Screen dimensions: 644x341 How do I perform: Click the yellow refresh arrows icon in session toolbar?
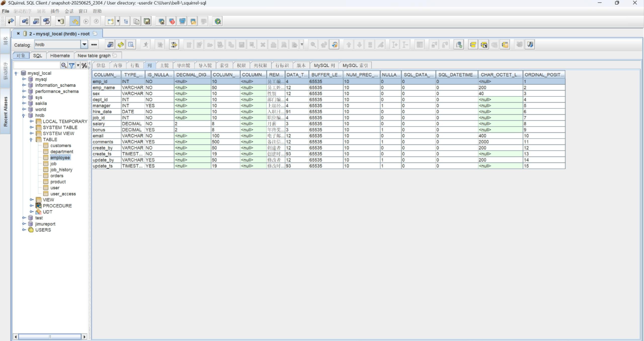(x=120, y=45)
